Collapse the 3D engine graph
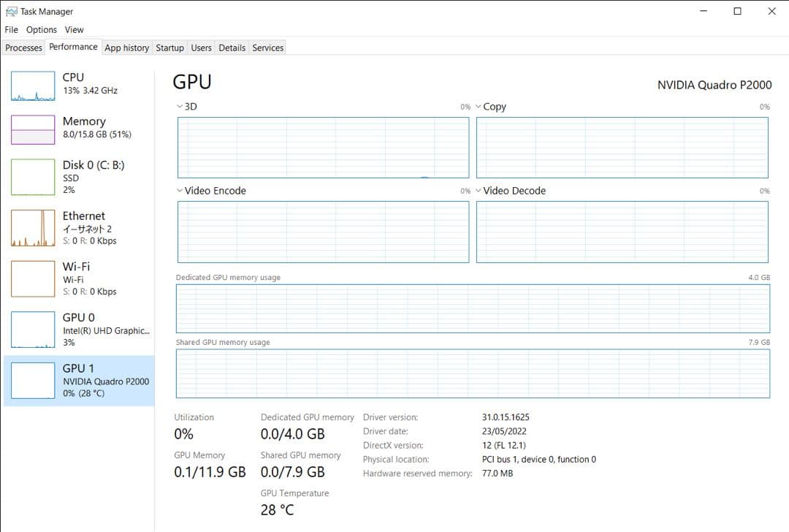 pyautogui.click(x=180, y=106)
